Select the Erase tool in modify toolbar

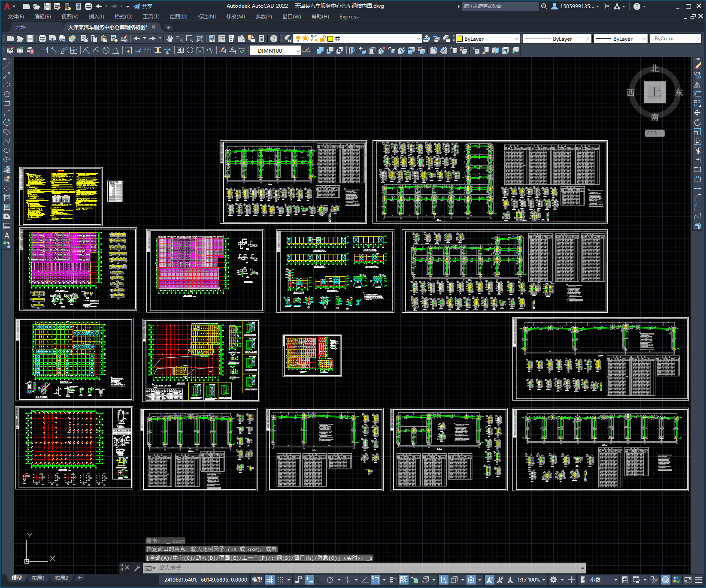697,66
